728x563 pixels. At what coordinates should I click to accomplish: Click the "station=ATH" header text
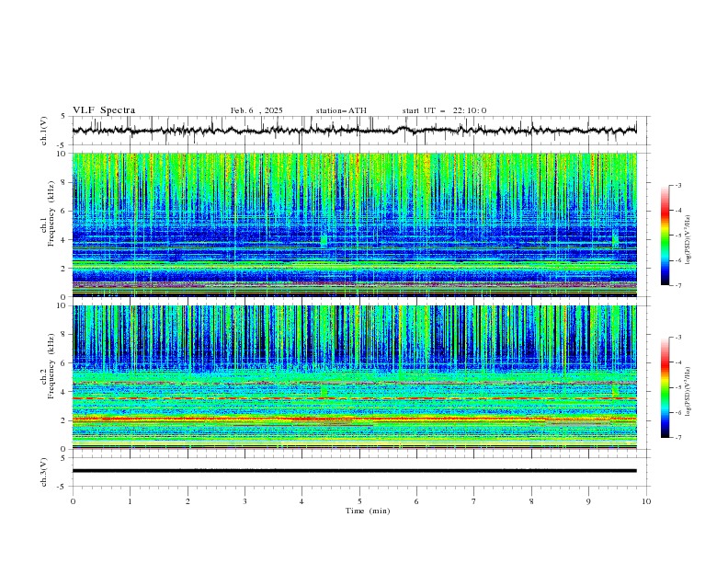341,110
